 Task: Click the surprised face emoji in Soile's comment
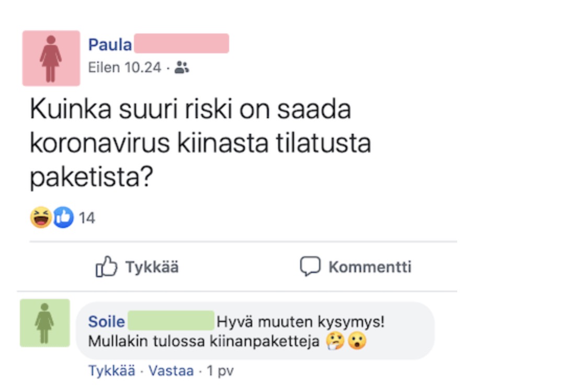pyautogui.click(x=357, y=342)
